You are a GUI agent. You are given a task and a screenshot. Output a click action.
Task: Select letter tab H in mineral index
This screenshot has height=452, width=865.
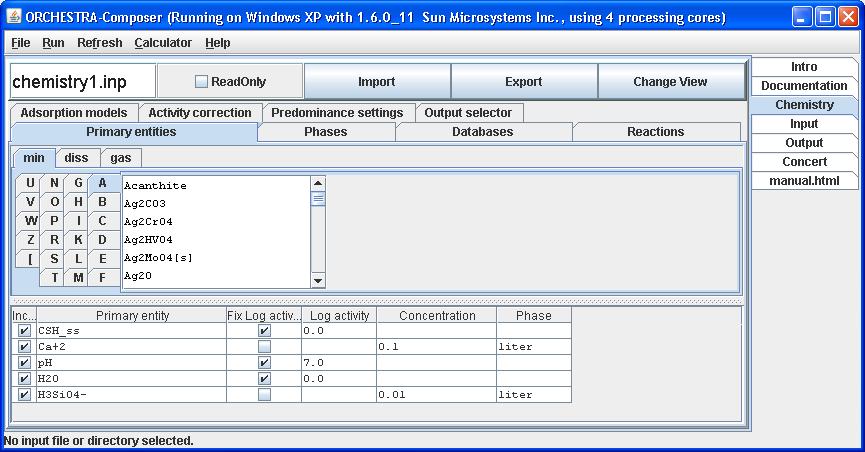point(78,202)
